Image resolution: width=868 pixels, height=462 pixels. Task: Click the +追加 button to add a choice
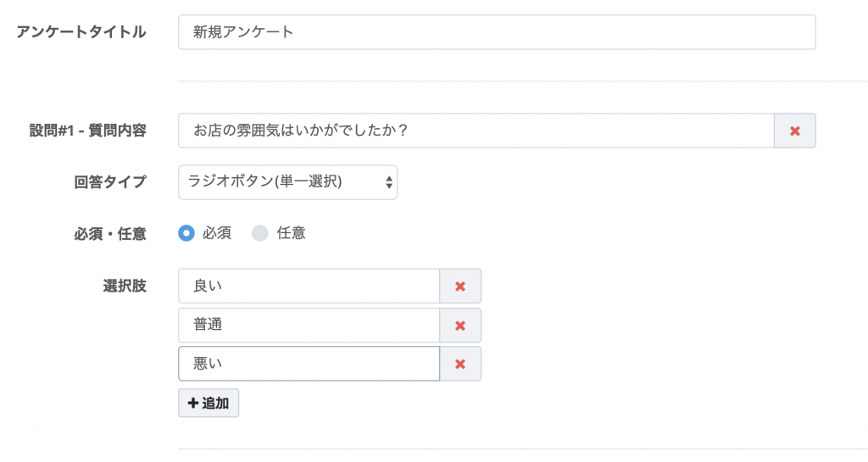[209, 403]
